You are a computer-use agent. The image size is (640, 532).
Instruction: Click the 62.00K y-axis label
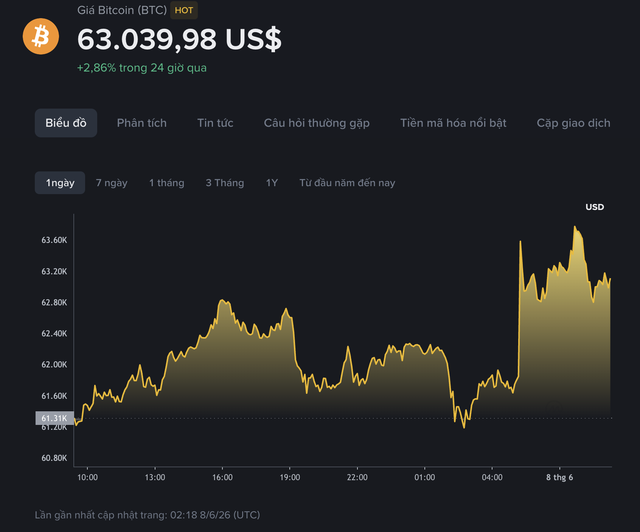coord(54,365)
